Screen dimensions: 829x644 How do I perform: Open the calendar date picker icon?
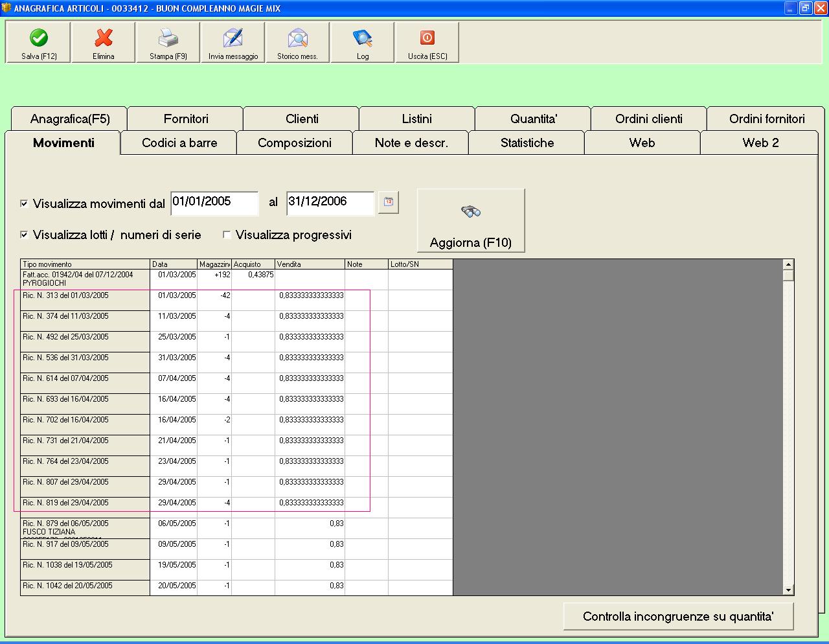(x=389, y=202)
